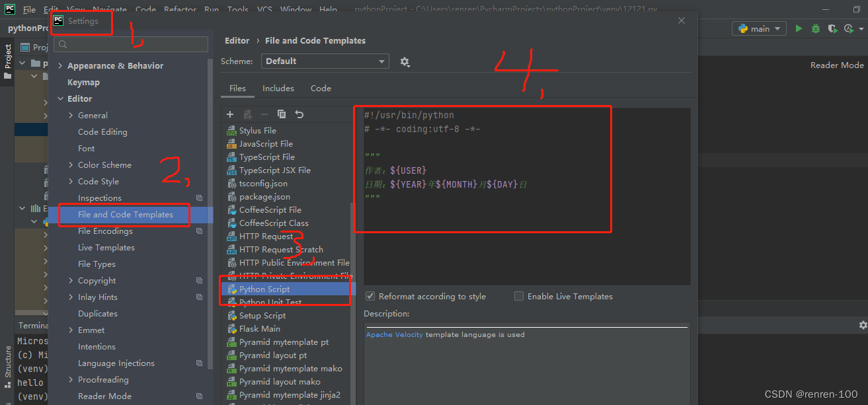Click the Reset to Default undo icon

coord(299,114)
